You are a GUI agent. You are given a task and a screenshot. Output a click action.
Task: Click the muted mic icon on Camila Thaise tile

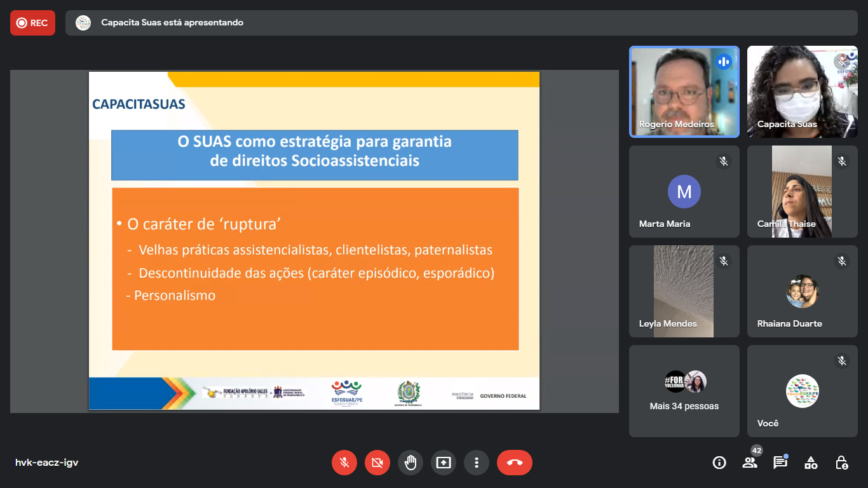point(842,161)
